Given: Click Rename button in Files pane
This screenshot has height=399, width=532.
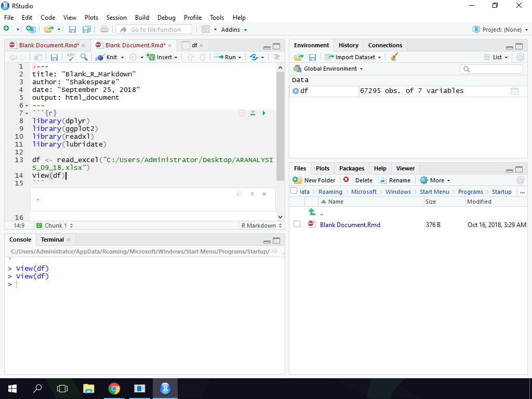Looking at the screenshot, I should coord(395,180).
